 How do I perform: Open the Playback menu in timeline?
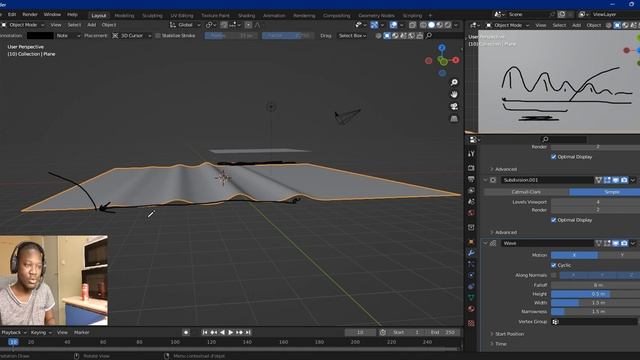click(13, 332)
